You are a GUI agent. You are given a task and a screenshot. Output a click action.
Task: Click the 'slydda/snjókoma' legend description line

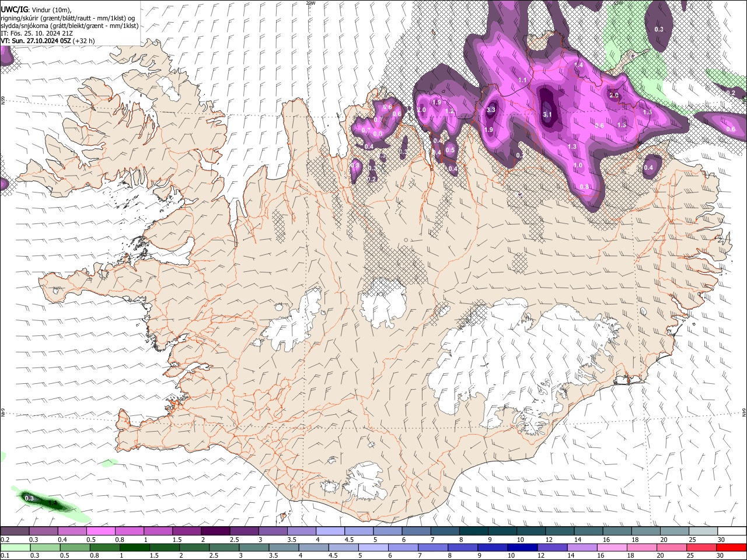pos(69,26)
